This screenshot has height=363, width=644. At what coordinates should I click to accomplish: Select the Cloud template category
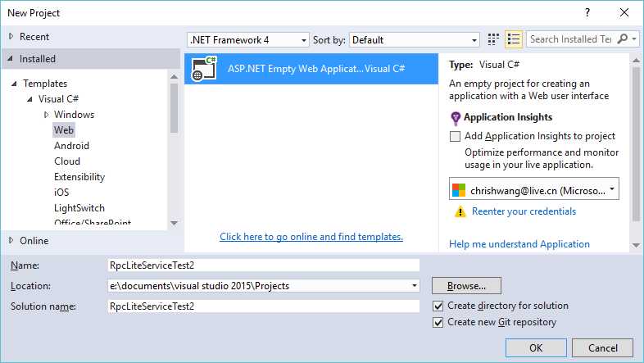coord(67,161)
